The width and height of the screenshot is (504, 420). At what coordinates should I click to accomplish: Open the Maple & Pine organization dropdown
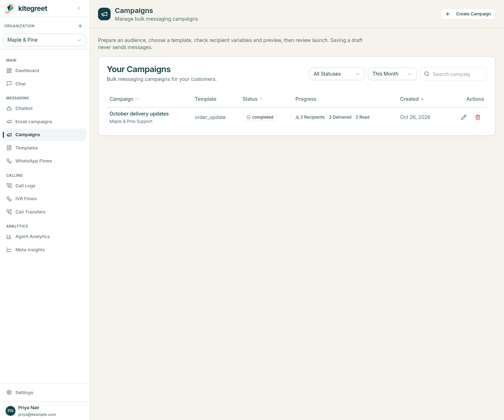[44, 40]
